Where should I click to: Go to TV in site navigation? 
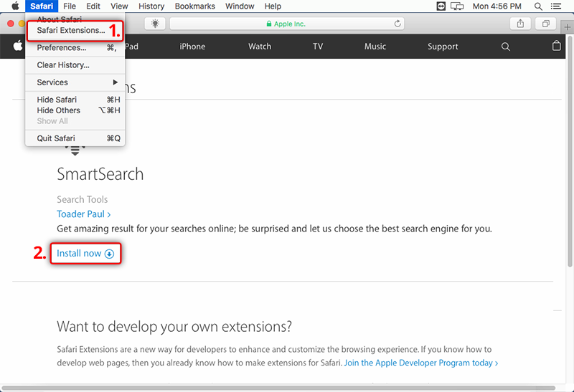click(318, 47)
